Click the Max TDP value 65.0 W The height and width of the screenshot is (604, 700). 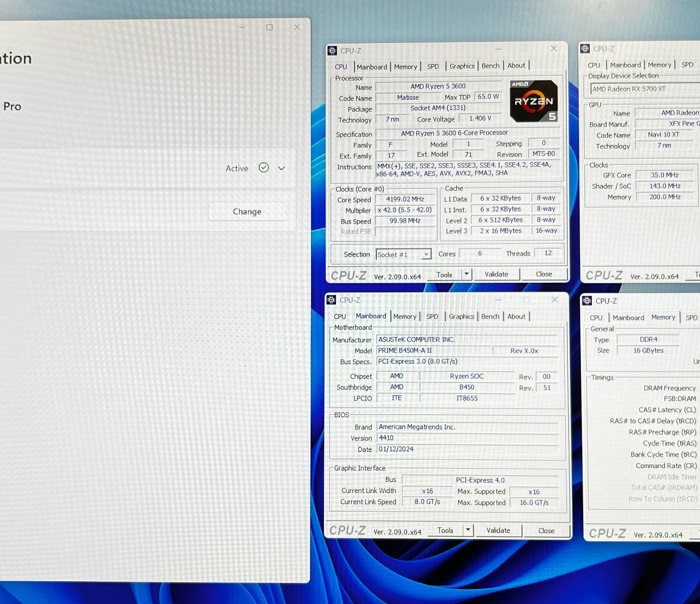tap(488, 97)
